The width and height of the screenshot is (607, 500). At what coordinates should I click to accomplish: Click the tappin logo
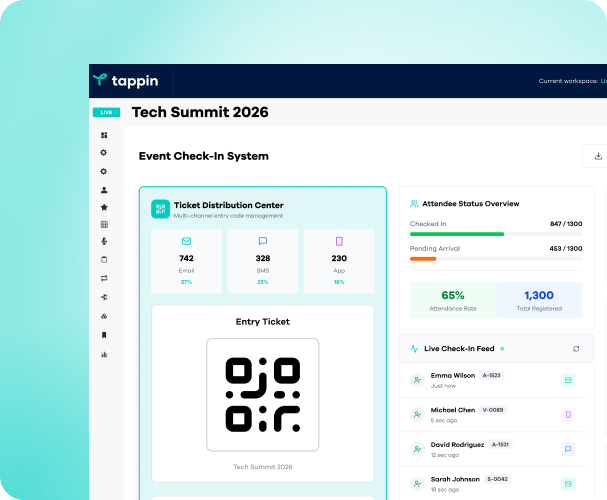coord(125,81)
